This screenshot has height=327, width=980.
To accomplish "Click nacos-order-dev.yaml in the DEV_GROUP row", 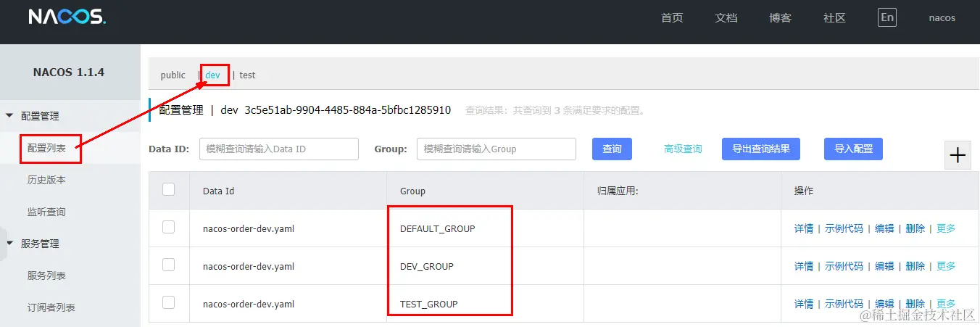I will tap(249, 266).
